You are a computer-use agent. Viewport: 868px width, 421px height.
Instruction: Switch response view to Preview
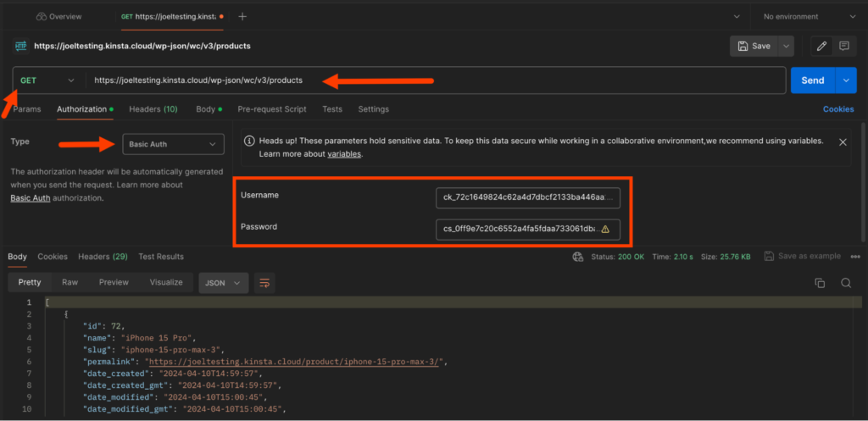pos(114,283)
